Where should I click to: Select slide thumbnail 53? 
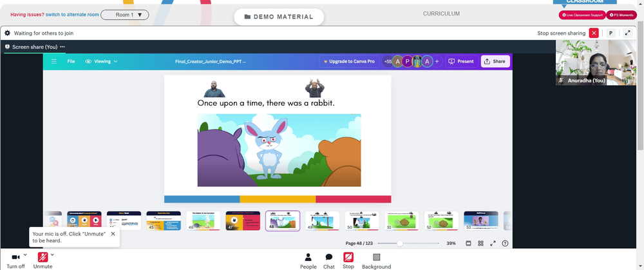point(481,220)
